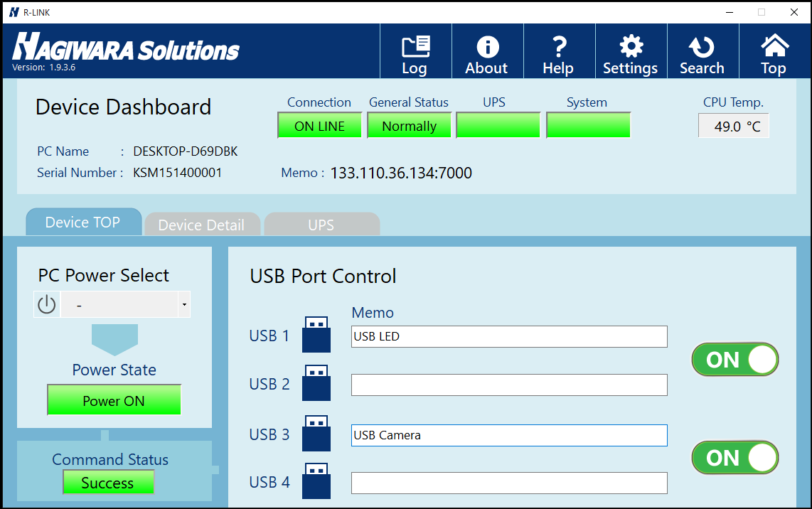Click the Version: 1.9.3.6 label
812x509 pixels.
pos(44,68)
